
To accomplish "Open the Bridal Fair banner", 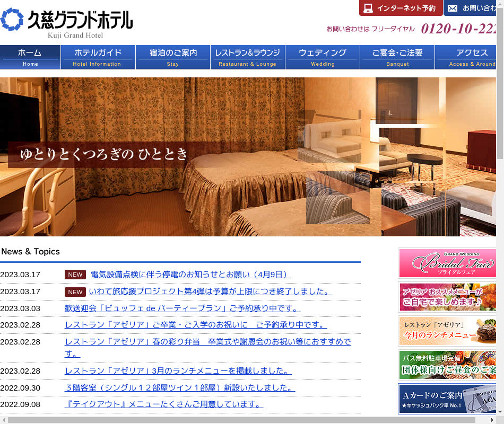I will coord(447,263).
